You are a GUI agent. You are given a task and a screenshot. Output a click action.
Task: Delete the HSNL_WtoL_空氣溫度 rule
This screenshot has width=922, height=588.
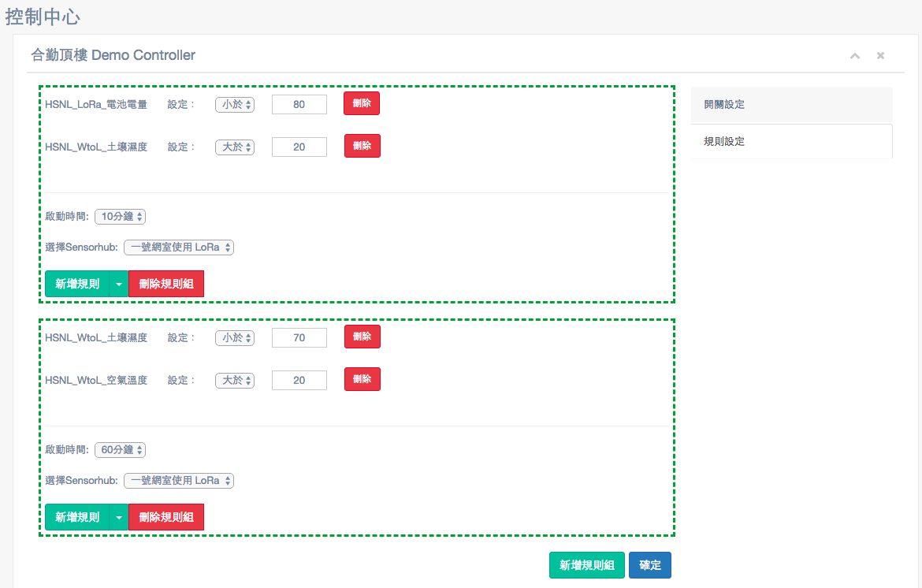click(362, 379)
